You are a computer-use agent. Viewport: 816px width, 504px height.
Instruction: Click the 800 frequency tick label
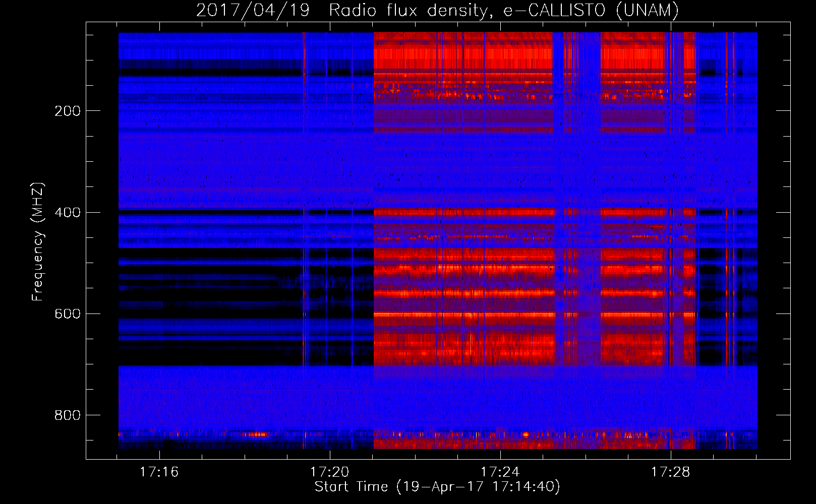click(68, 415)
